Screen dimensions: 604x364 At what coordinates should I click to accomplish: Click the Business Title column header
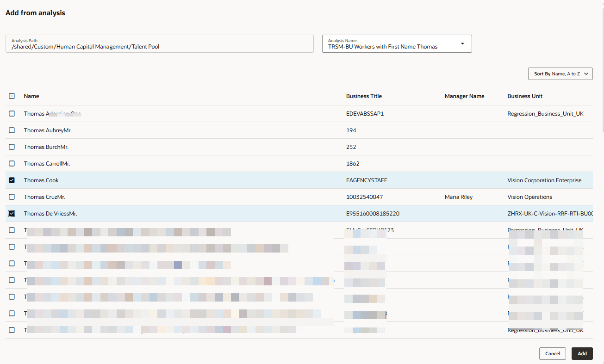pos(364,96)
